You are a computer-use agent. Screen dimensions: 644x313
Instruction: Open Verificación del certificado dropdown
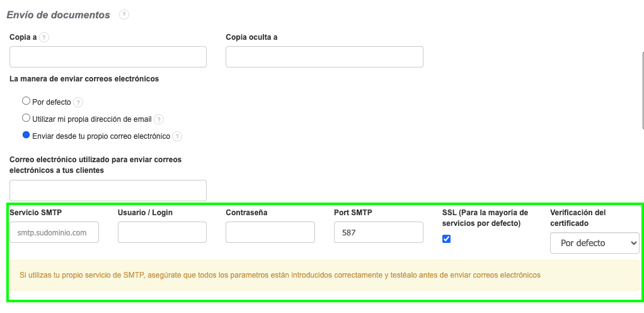coord(594,243)
